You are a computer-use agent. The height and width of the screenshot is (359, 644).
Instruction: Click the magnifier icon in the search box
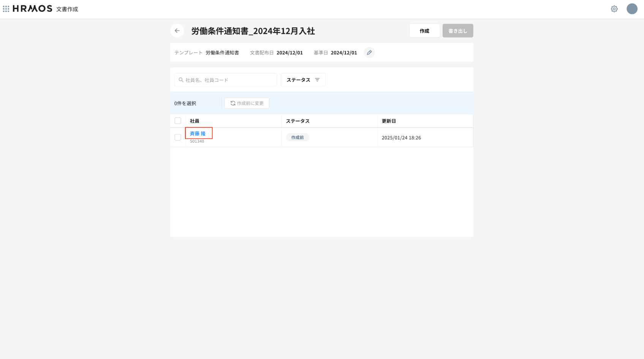pyautogui.click(x=181, y=80)
